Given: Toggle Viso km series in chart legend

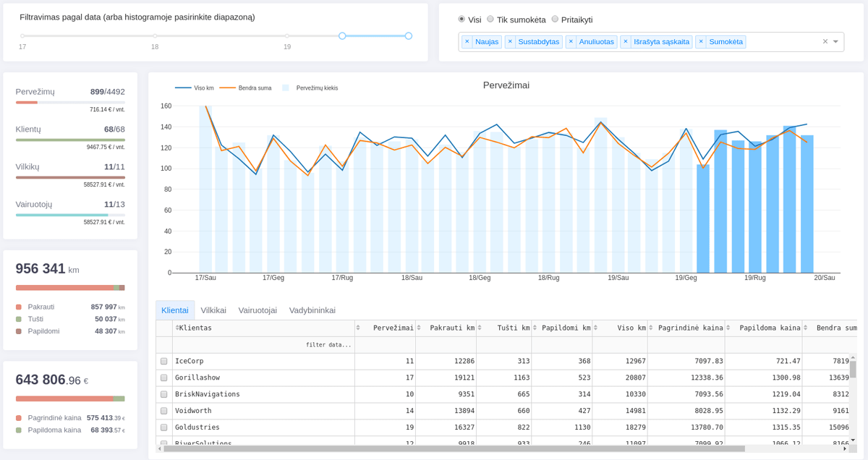Looking at the screenshot, I should (x=195, y=88).
